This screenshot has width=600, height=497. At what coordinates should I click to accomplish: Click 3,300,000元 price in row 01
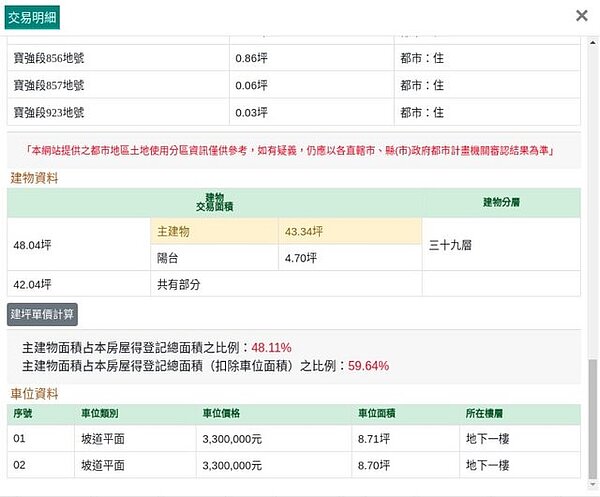tap(232, 439)
